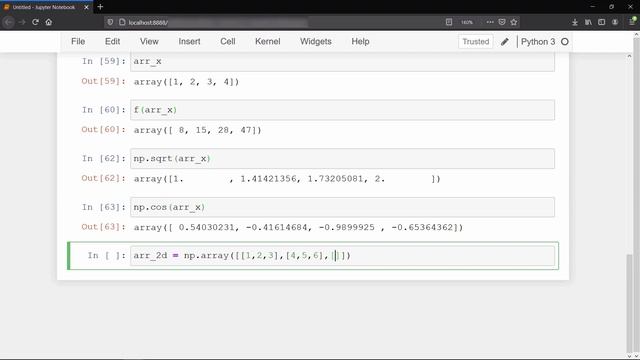This screenshot has width=640, height=360.
Task: Click the tracking protection shield icon
Action: point(110,22)
